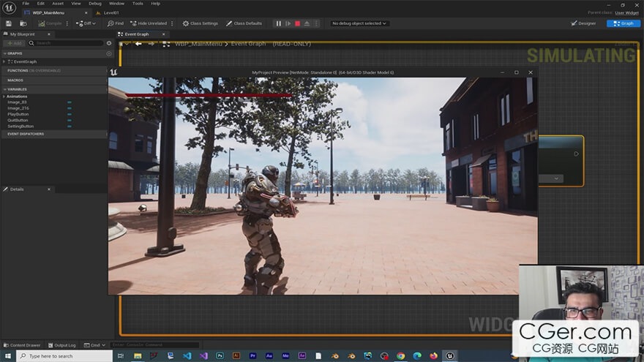Open the Windows Start menu

click(7, 356)
